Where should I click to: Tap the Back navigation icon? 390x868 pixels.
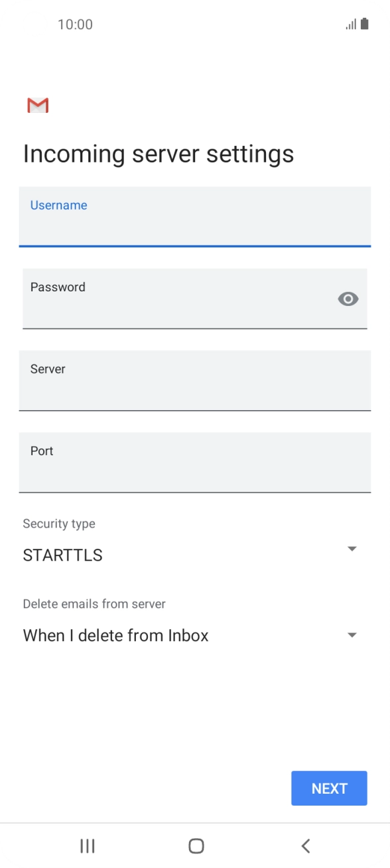[x=305, y=845]
